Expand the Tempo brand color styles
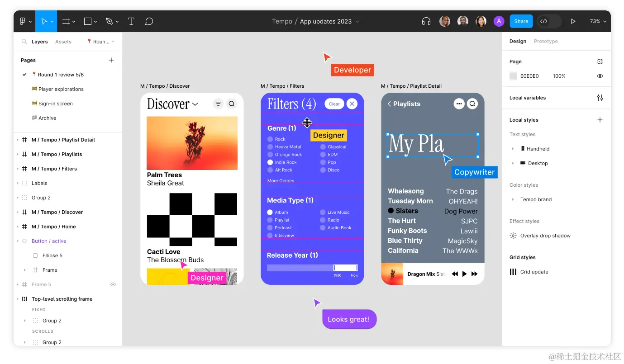624x364 pixels. [x=513, y=199]
